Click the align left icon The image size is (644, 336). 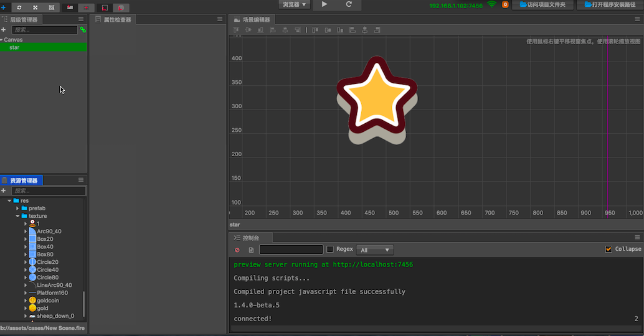click(273, 30)
